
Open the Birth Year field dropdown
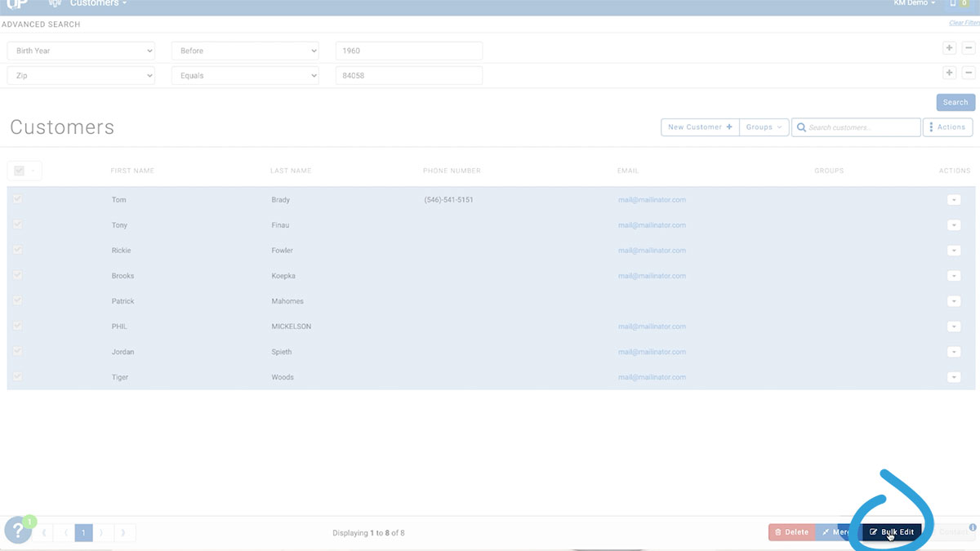[81, 51]
